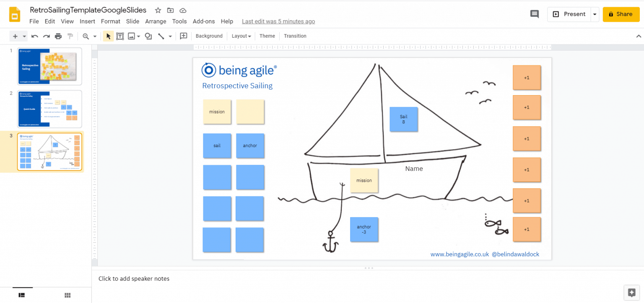Expand the Present options dropdown
The width and height of the screenshot is (644, 303).
coord(595,14)
